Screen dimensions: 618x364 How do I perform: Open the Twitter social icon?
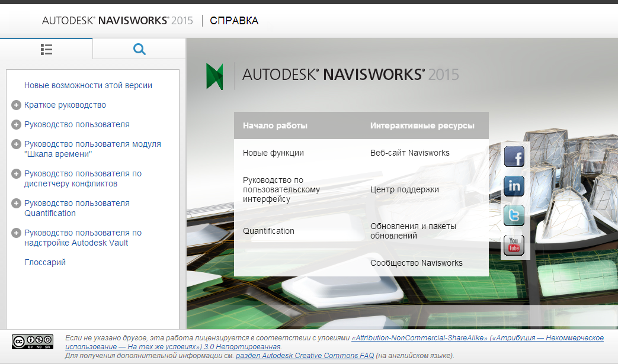514,215
